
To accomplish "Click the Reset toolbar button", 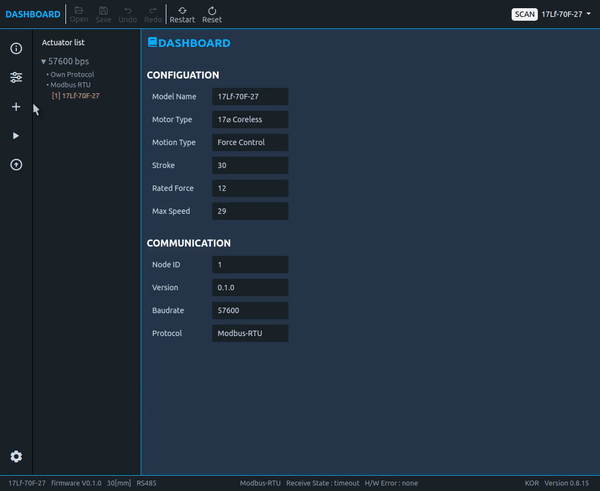I will 212,14.
